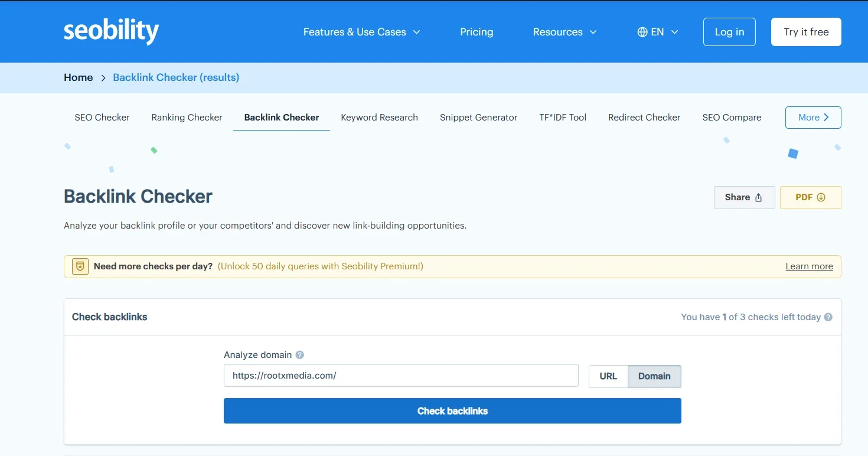The height and width of the screenshot is (456, 868).
Task: Click the Check backlinks button
Action: (452, 411)
